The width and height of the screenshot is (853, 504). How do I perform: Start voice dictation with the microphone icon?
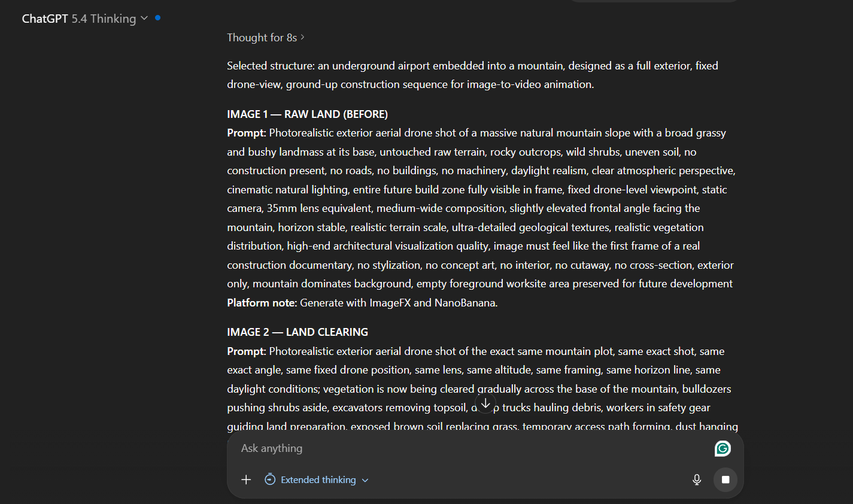(697, 479)
